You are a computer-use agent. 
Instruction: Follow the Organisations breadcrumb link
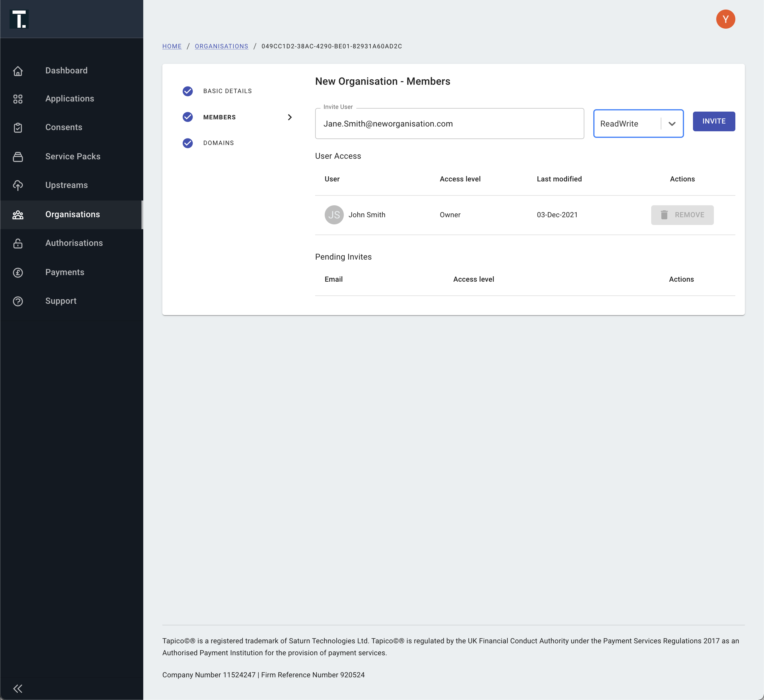[221, 46]
